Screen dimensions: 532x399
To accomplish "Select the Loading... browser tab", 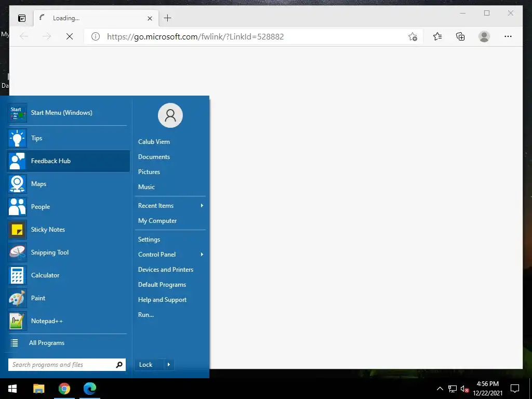I will 96,18.
